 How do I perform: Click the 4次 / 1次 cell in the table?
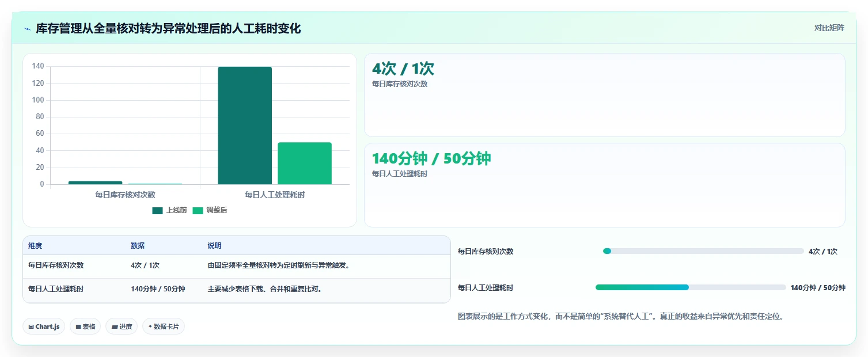(145, 265)
